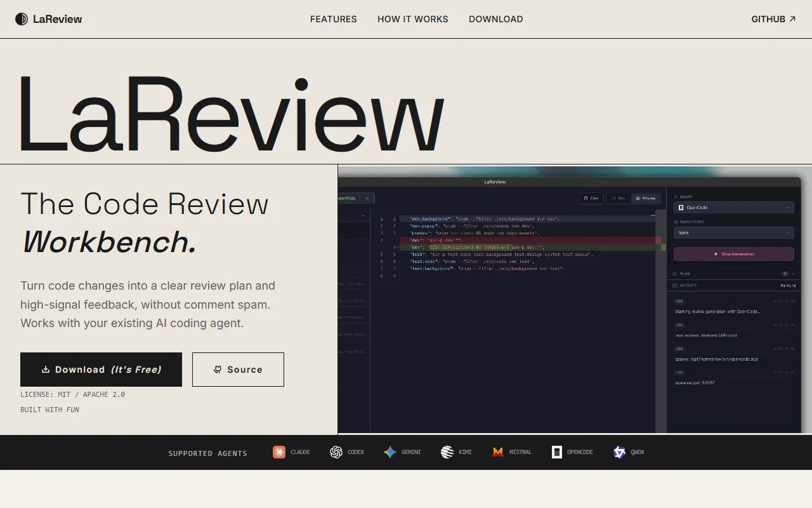The width and height of the screenshot is (812, 508).
Task: Switch diff view to Raw mode
Action: pos(619,198)
